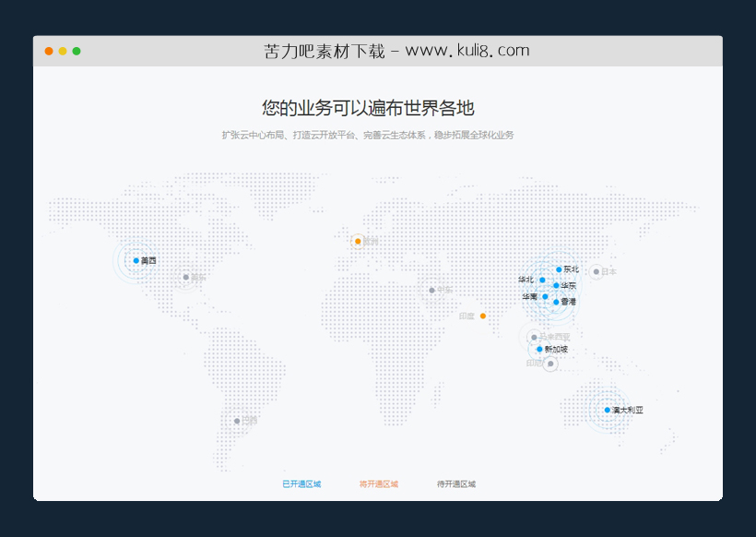Select the 新加坡 region marker
The image size is (756, 537).
pyautogui.click(x=539, y=349)
